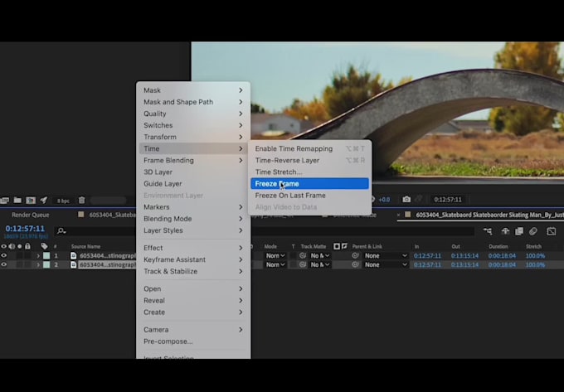Open the Frame Blending submenu

pyautogui.click(x=193, y=160)
